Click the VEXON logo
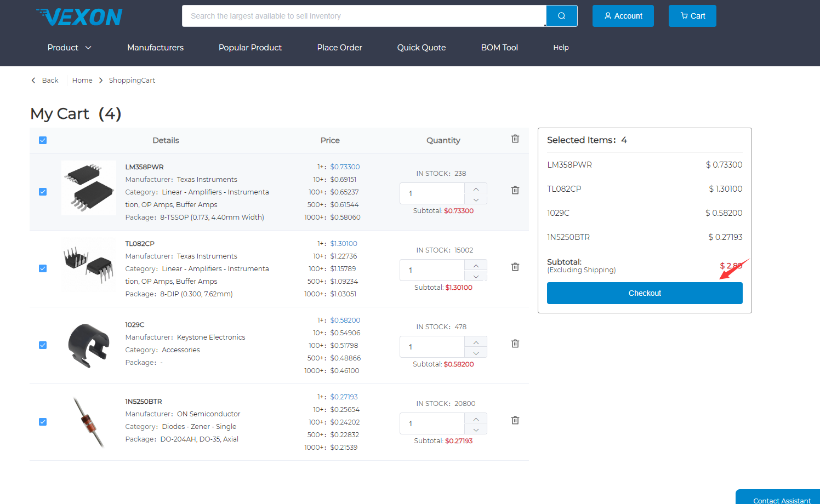This screenshot has height=504, width=820. click(79, 17)
